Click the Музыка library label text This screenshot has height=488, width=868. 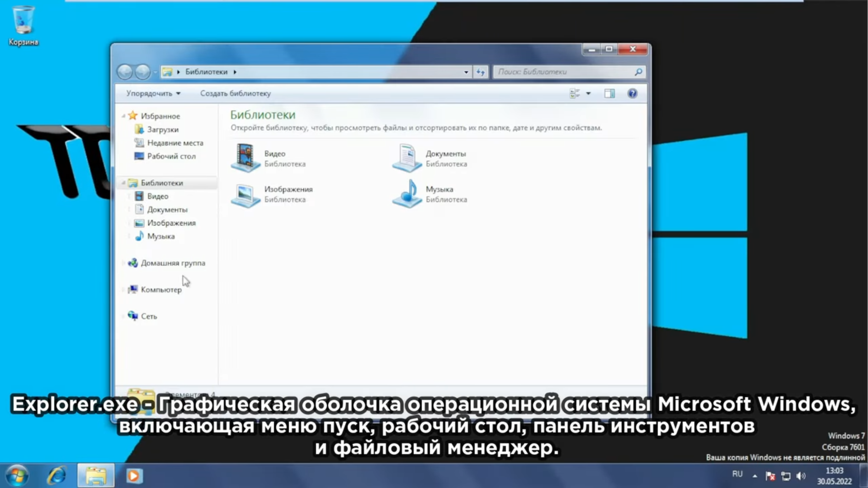439,189
